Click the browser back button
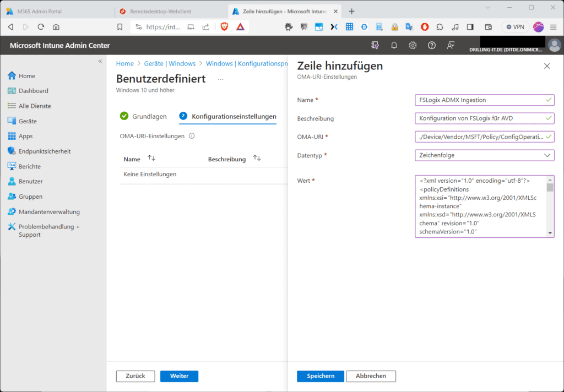Viewport: 564px width, 392px height. click(x=11, y=27)
